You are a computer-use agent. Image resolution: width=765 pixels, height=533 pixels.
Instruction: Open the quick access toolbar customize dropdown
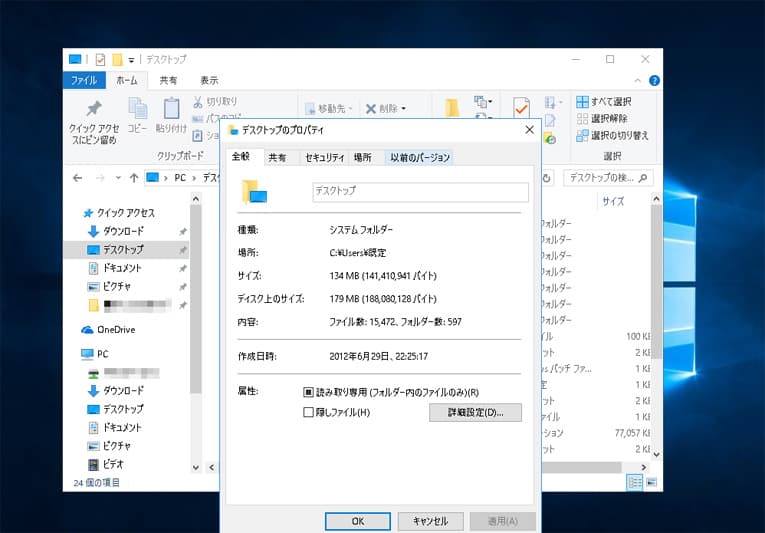tap(131, 60)
